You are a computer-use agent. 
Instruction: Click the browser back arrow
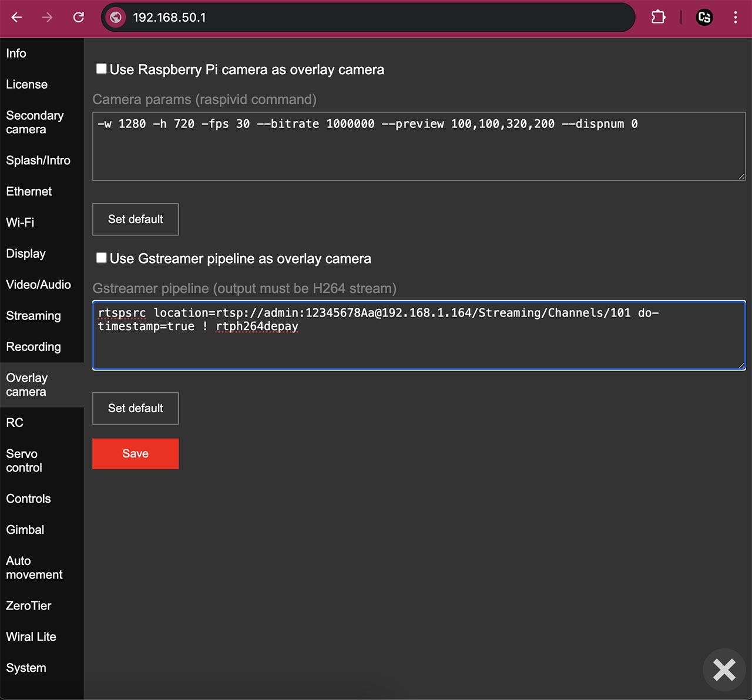[16, 18]
